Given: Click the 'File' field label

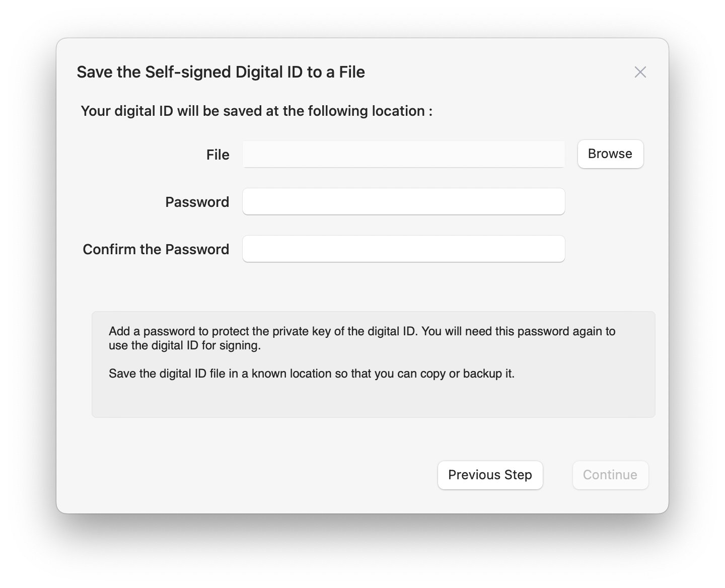Looking at the screenshot, I should pos(217,155).
